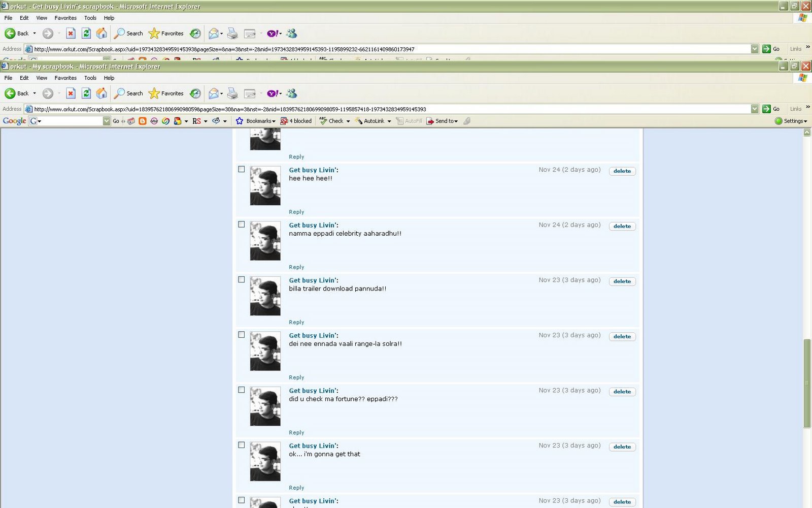Tick checkbox for 'dei nee ennada' scrap
The image size is (812, 508).
(242, 335)
